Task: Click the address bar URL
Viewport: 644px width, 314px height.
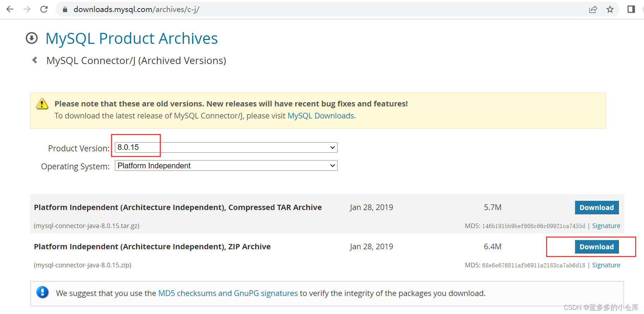Action: [x=136, y=10]
